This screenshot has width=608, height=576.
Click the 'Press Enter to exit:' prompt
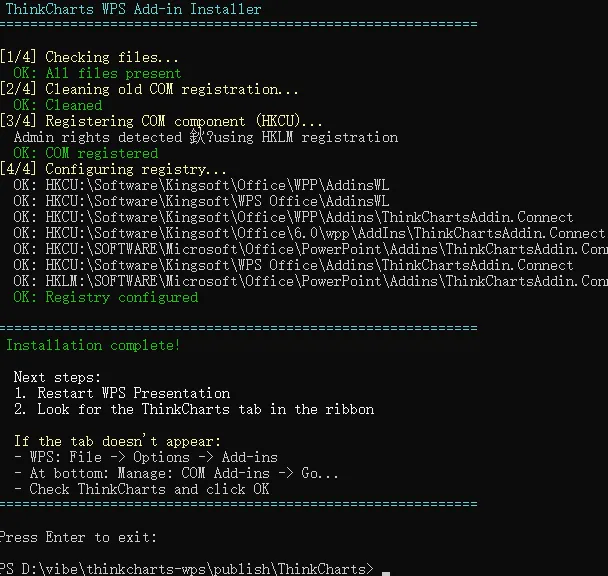(78, 537)
